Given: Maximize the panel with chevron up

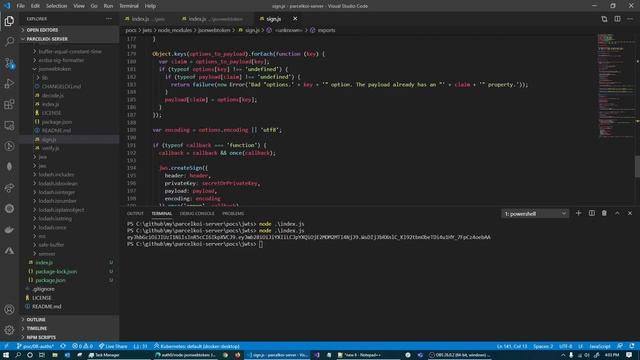Looking at the screenshot, I should (617, 213).
